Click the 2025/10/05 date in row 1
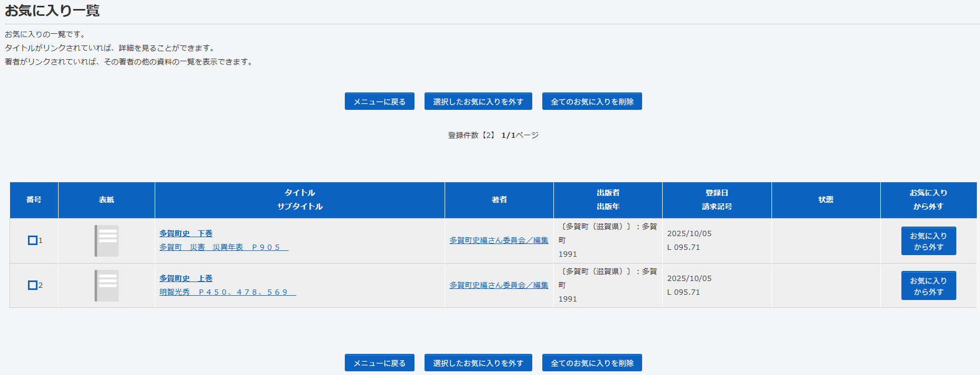Image resolution: width=980 pixels, height=375 pixels. point(689,233)
